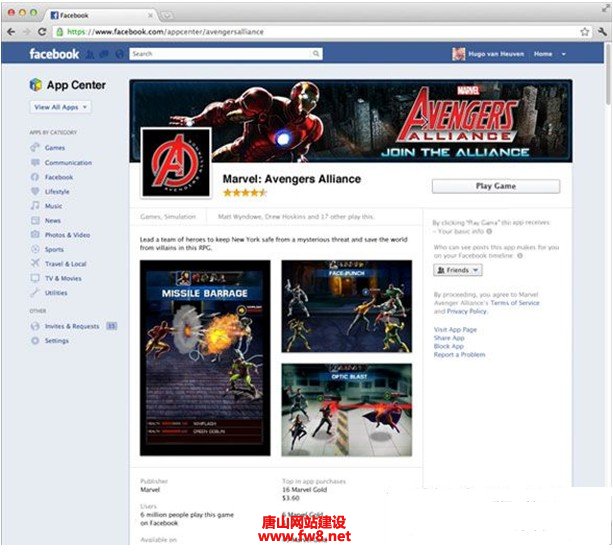The height and width of the screenshot is (552, 613).
Task: Click the browser reload button
Action: pos(42,32)
